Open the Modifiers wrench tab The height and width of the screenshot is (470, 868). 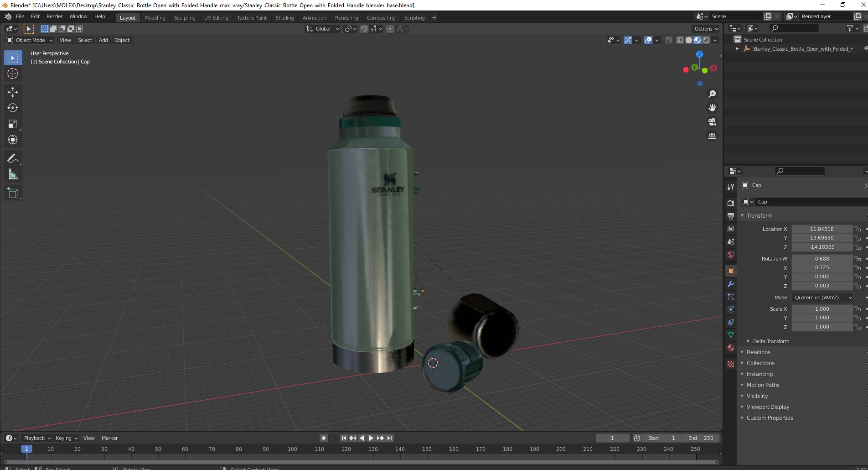tap(731, 284)
